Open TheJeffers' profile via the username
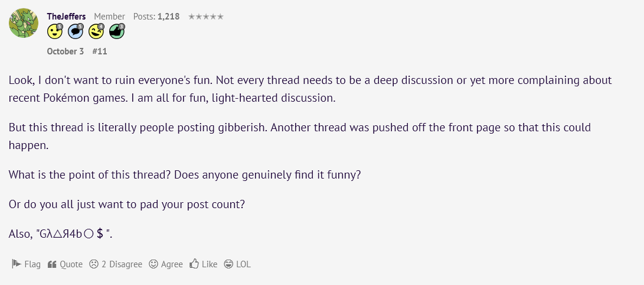 (x=66, y=17)
